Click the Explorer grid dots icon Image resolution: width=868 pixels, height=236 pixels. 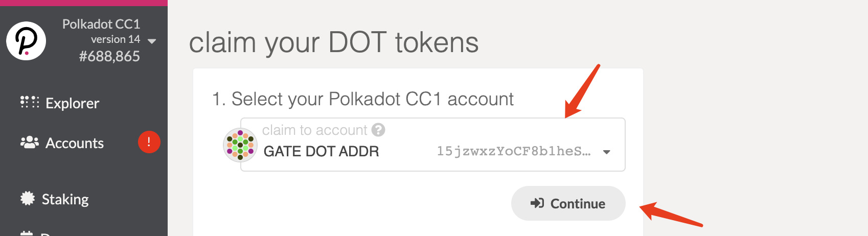pos(30,102)
